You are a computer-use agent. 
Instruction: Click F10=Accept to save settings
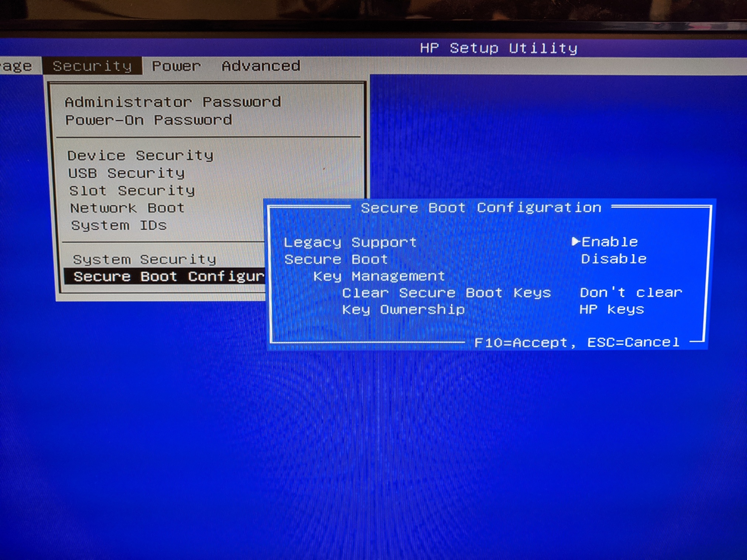pyautogui.click(x=521, y=343)
